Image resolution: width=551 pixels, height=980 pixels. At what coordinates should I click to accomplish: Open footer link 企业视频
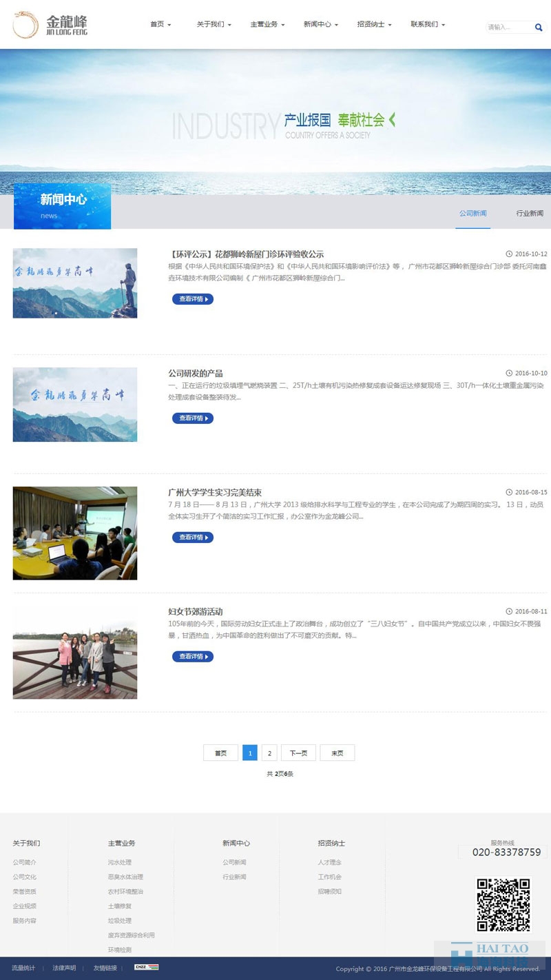point(25,906)
